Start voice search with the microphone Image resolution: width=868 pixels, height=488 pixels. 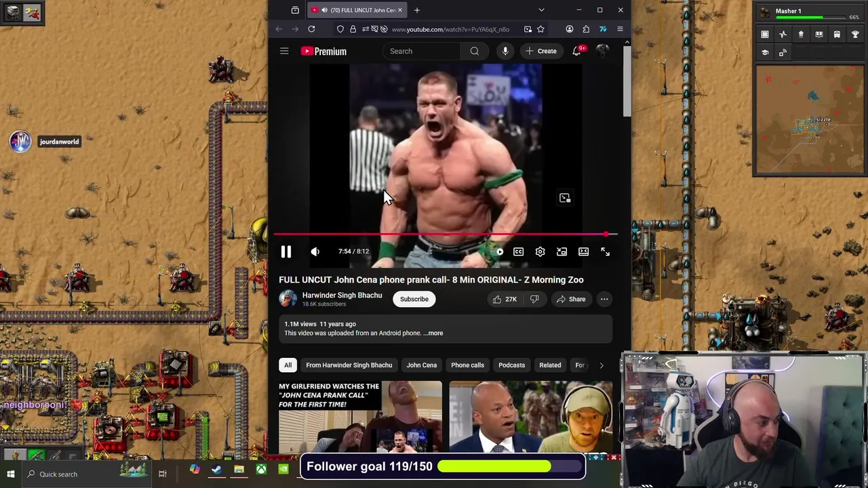point(505,51)
